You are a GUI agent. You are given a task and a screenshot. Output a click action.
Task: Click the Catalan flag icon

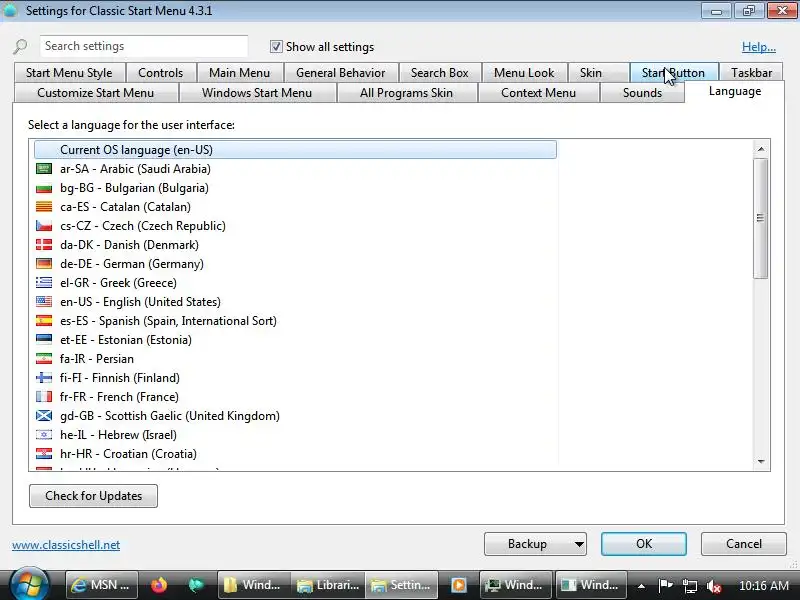click(44, 207)
